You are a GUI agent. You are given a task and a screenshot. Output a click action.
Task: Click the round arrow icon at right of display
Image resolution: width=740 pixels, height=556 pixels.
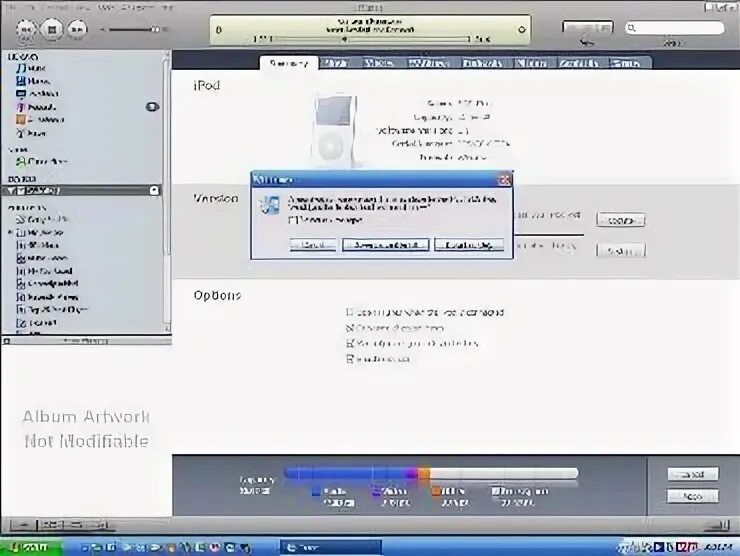521,29
